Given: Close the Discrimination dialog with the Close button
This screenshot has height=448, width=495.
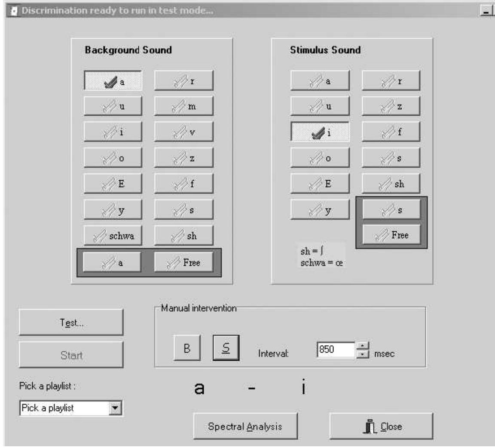Looking at the screenshot, I should 382,426.
